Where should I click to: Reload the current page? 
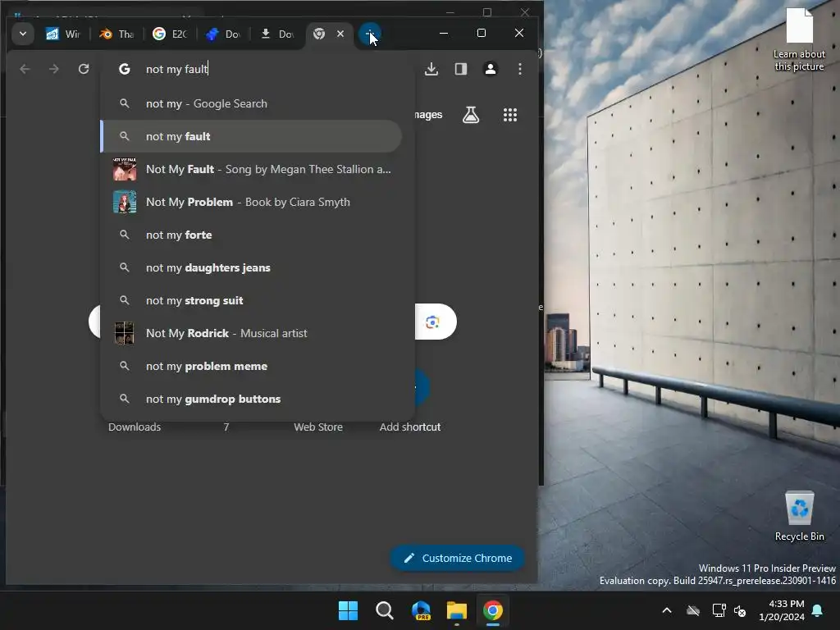coord(84,69)
